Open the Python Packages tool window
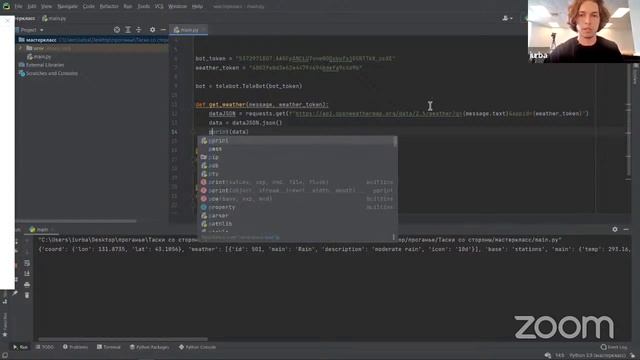This screenshot has height=360, width=640. point(149,347)
